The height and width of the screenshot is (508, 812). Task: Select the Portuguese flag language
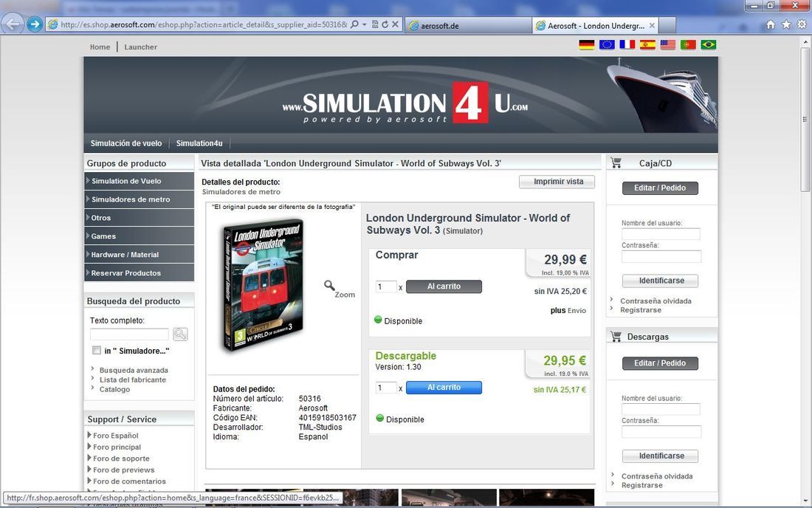pos(688,45)
